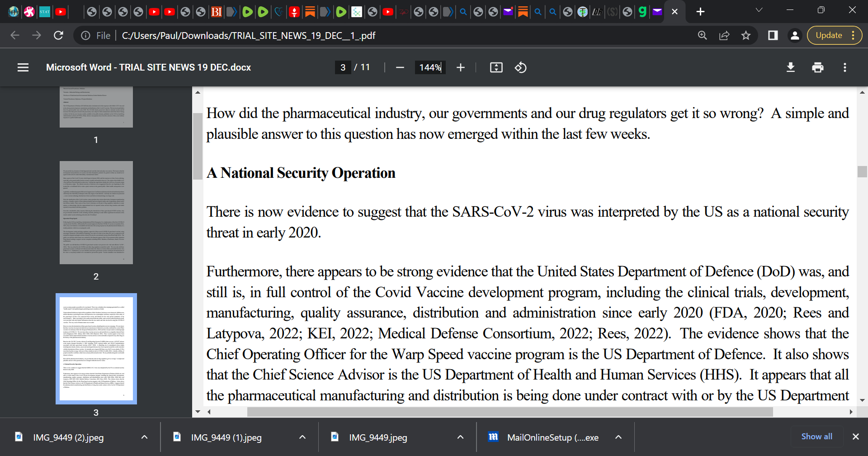Select page 3 thumbnail
The height and width of the screenshot is (456, 868).
pyautogui.click(x=96, y=349)
